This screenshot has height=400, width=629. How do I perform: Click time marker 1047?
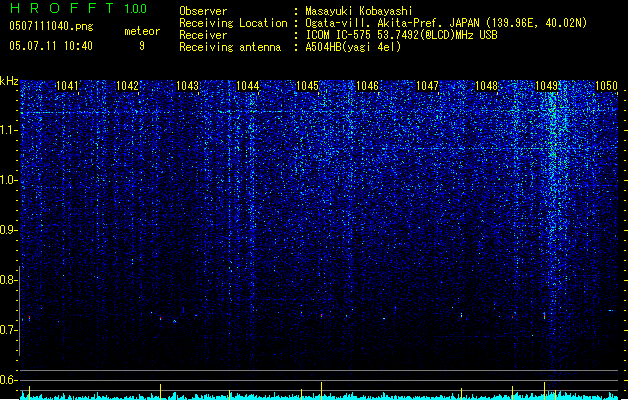pyautogui.click(x=427, y=86)
